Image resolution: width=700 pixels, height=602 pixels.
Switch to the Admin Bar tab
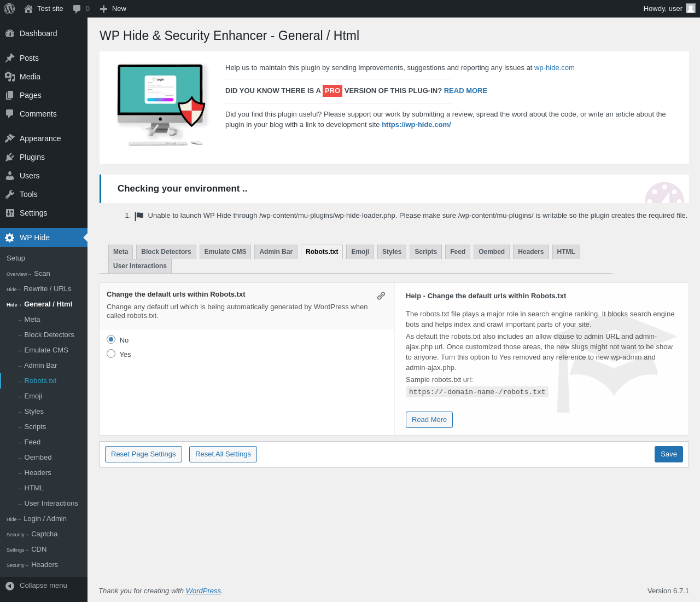[x=276, y=252]
